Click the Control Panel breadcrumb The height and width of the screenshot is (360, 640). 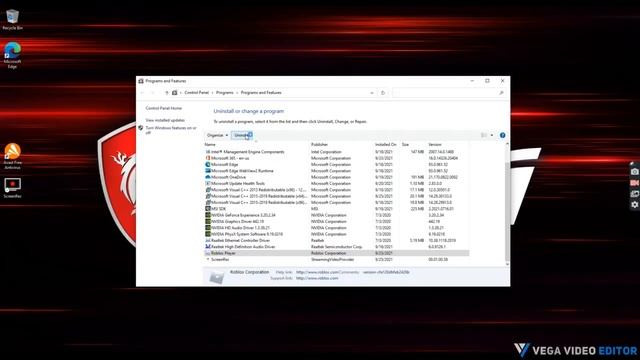click(x=196, y=93)
